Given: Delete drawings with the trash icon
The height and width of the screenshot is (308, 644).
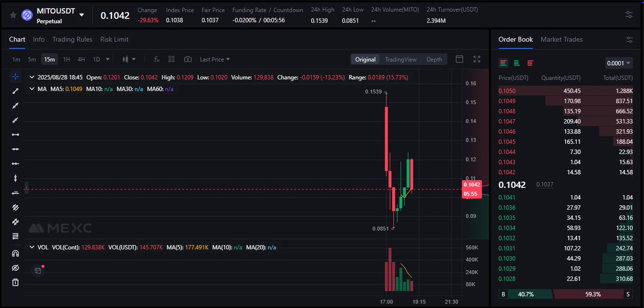Looking at the screenshot, I should coord(16,282).
